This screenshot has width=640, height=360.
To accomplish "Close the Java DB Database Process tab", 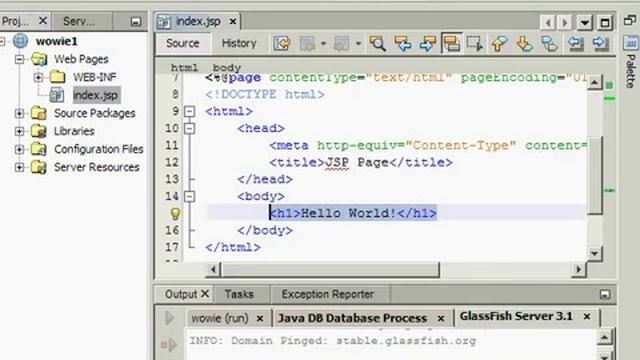I will coord(441,318).
